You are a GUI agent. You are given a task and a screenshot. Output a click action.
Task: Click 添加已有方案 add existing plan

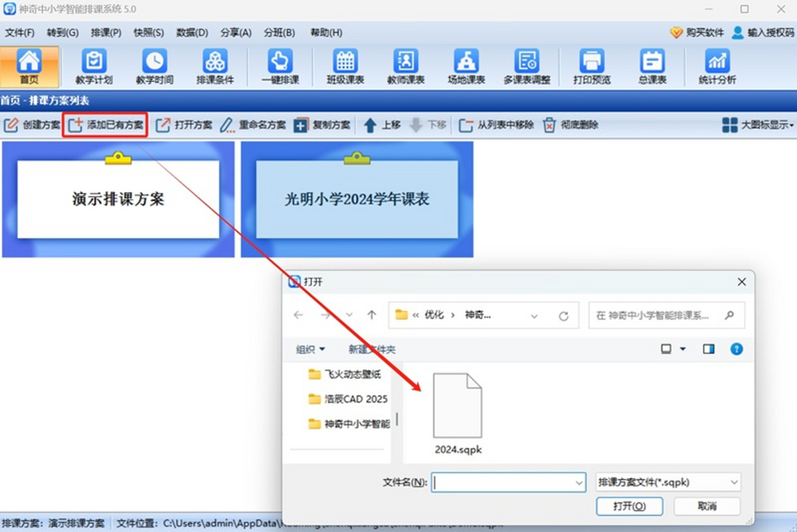(x=106, y=125)
